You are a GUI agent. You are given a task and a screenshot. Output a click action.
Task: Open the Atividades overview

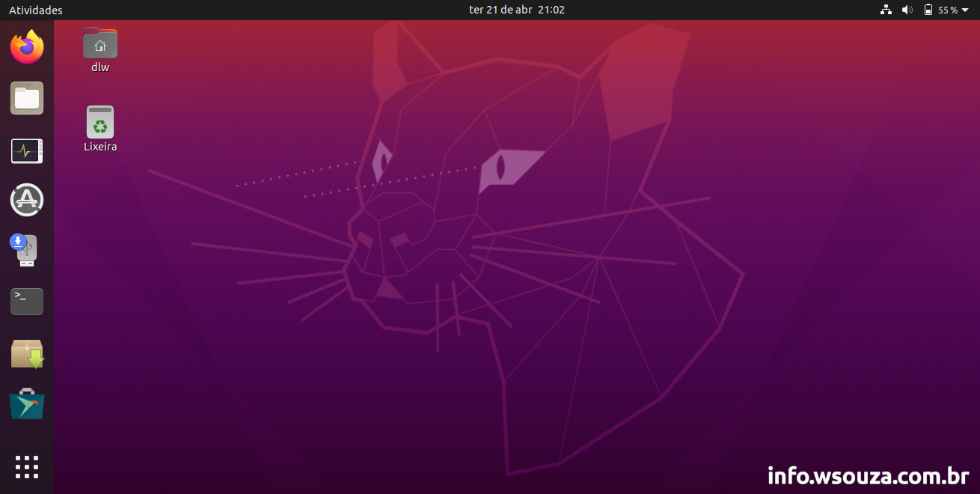click(36, 10)
